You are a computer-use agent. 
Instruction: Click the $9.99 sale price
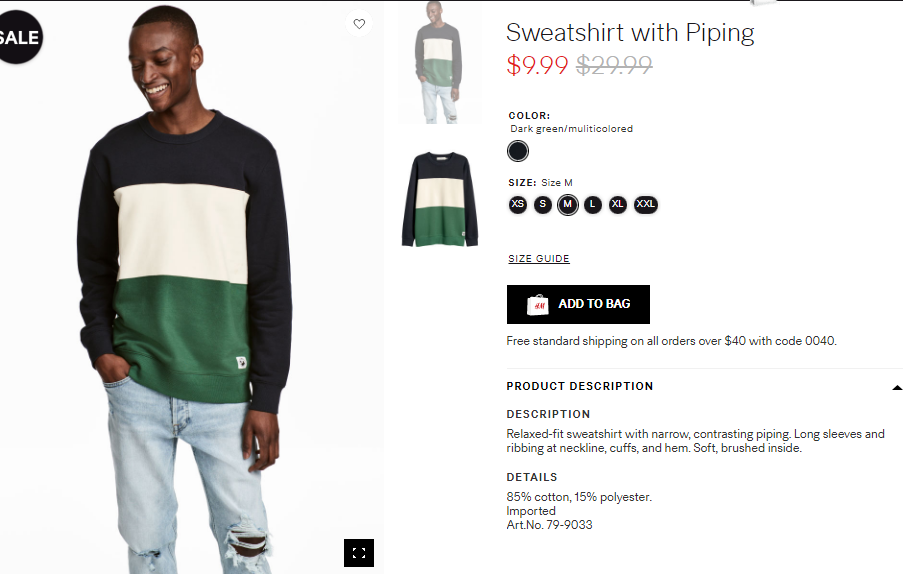click(x=537, y=65)
